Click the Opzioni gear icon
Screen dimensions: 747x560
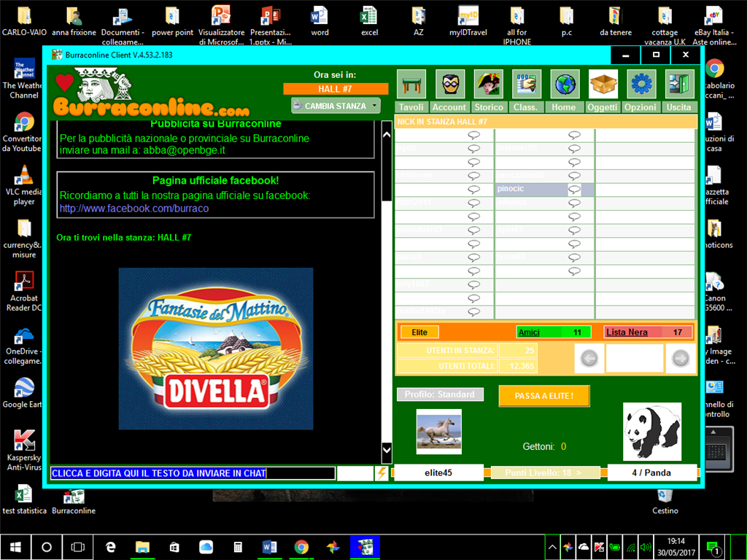coord(641,85)
